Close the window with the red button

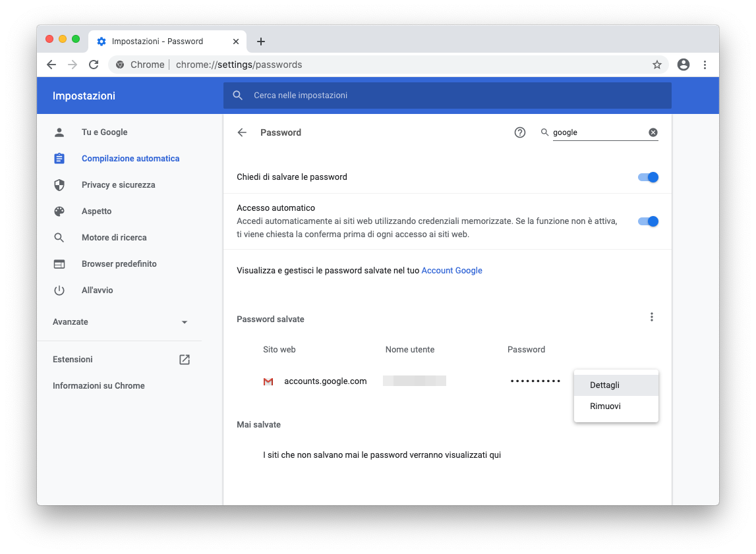(49, 39)
